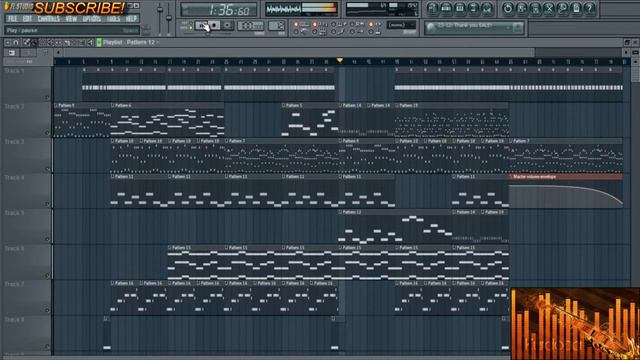640x360 pixels.
Task: Open the Pattern 9 clip menu on Track 2
Action: pos(56,105)
